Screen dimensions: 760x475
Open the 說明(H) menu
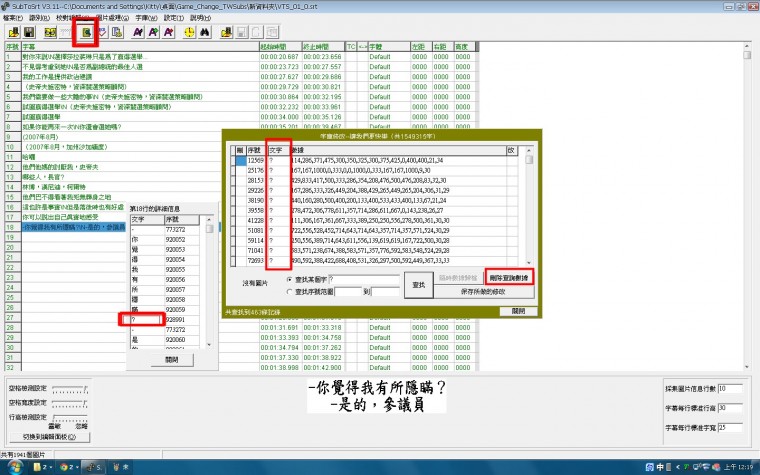click(x=200, y=18)
